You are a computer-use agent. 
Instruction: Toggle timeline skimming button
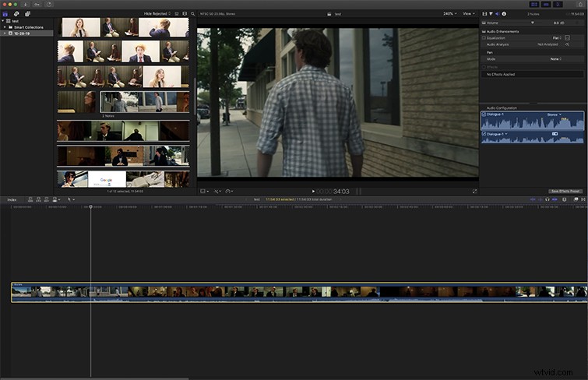point(533,199)
